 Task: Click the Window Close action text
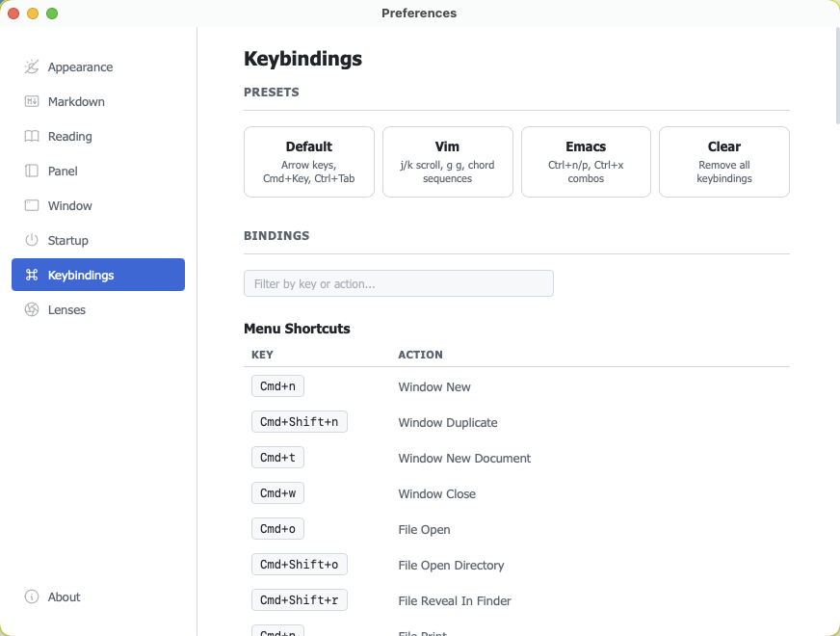(x=437, y=494)
